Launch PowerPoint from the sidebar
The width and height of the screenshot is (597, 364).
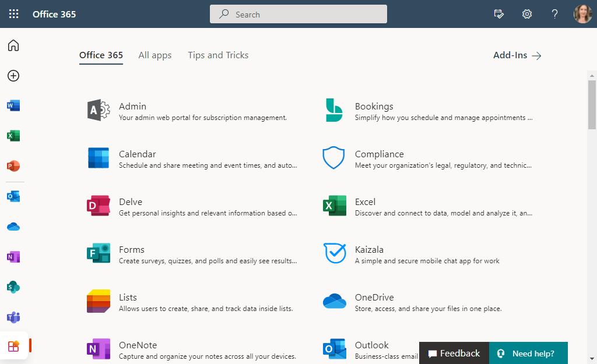[x=13, y=166]
